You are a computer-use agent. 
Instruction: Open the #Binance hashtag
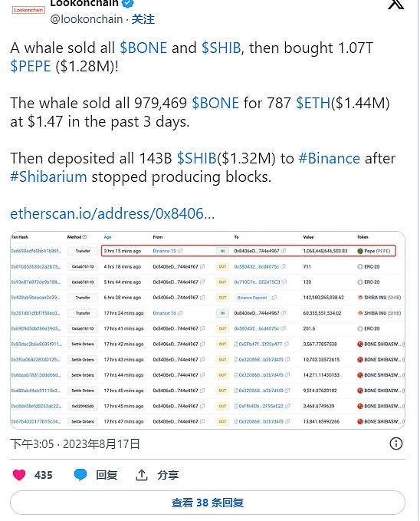pos(330,158)
